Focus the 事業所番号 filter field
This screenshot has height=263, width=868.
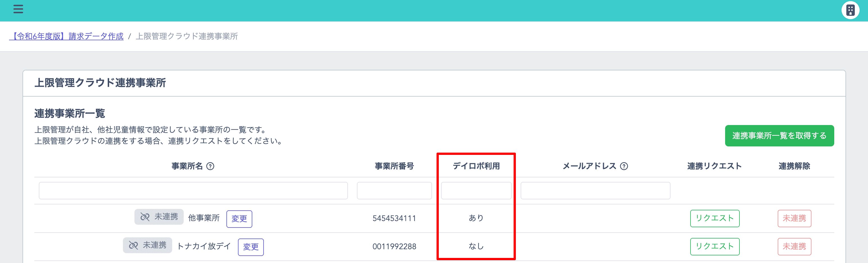[x=394, y=191]
